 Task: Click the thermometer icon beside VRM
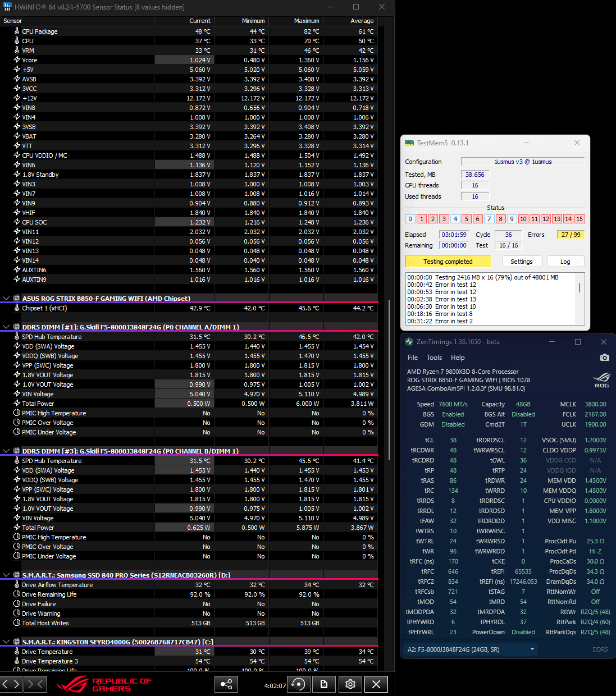point(17,51)
